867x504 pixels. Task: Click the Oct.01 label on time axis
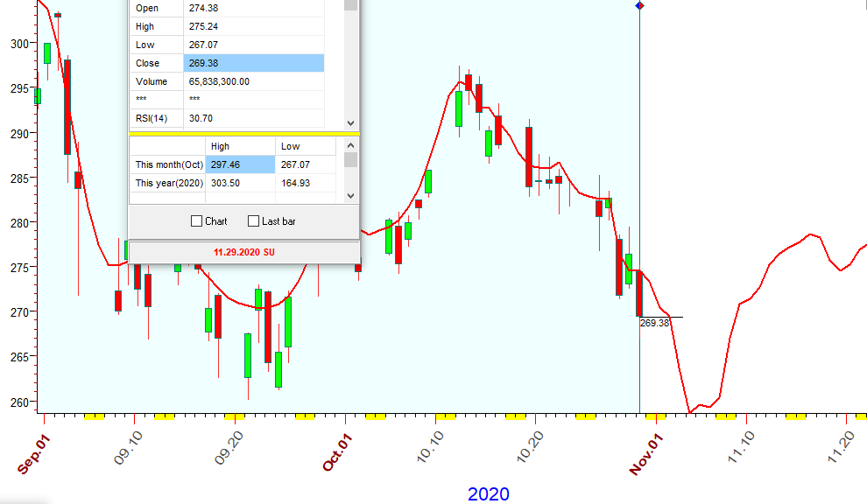coord(336,453)
